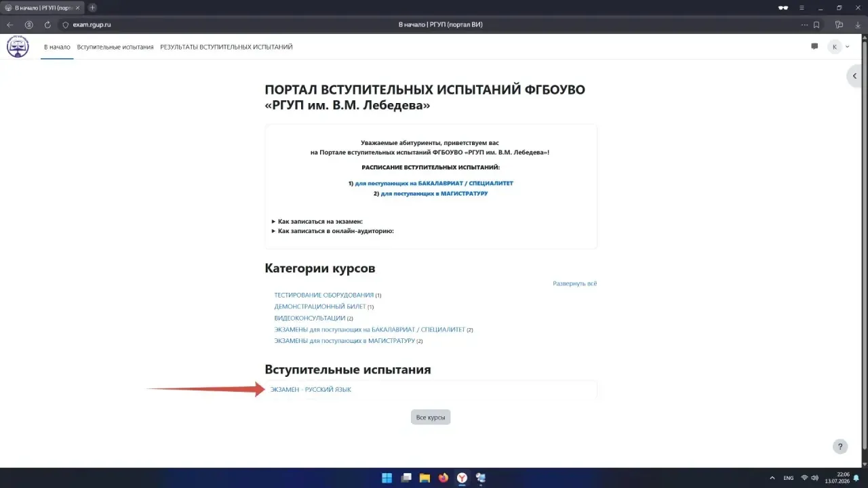
Task: Open browser downloads arrow icon
Action: [856, 24]
